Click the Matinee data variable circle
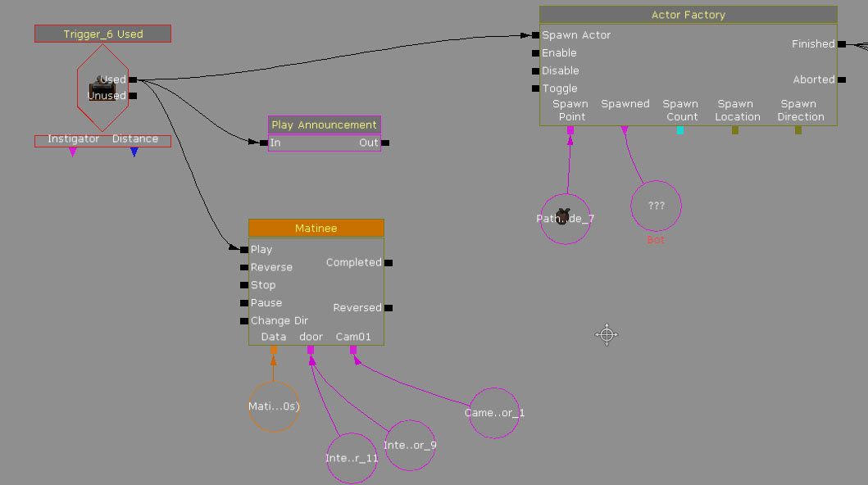 coord(274,406)
